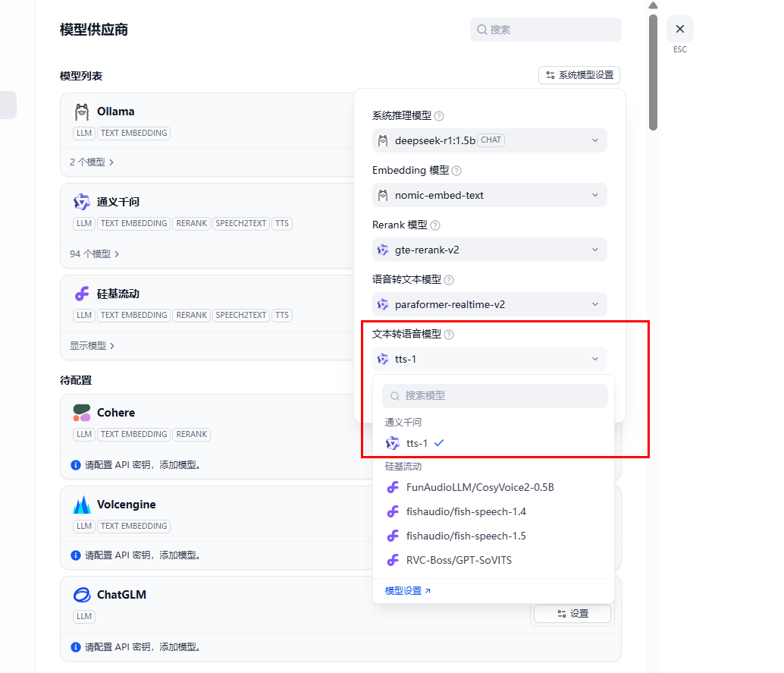Select fishaudio/fish-speech-1.4 model
The image size is (784, 673).
tap(494, 511)
